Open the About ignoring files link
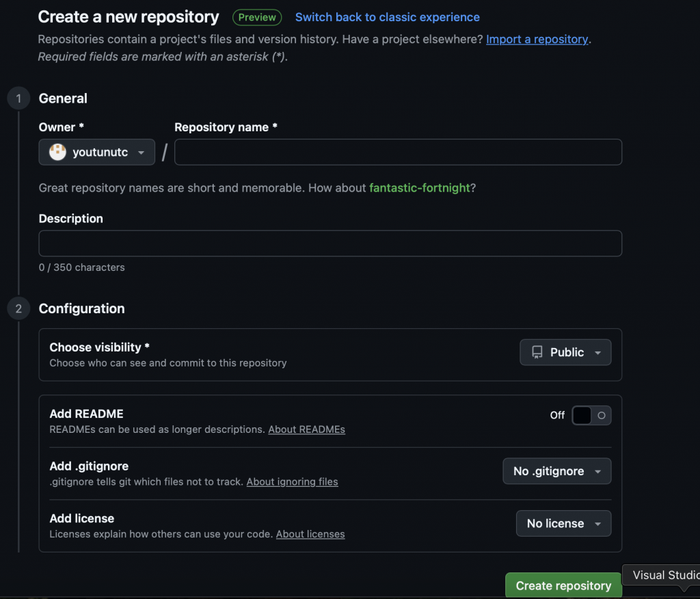Viewport: 700px width, 599px height. point(292,481)
